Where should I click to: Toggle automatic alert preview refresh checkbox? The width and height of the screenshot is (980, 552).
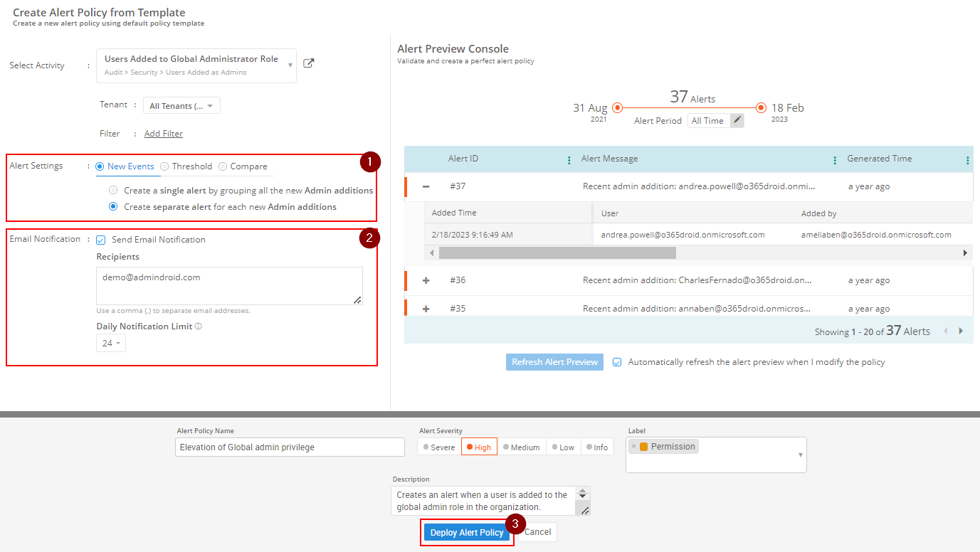(617, 362)
